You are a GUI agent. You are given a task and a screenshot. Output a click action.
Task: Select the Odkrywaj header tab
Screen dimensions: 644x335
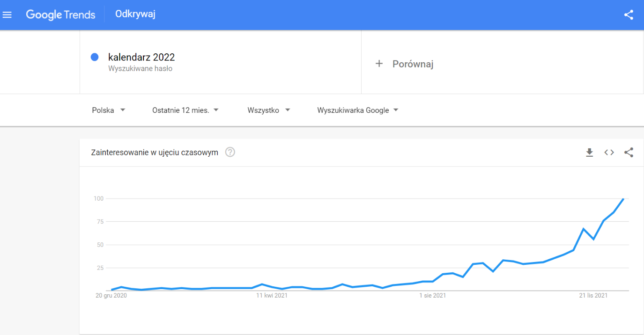tap(135, 15)
